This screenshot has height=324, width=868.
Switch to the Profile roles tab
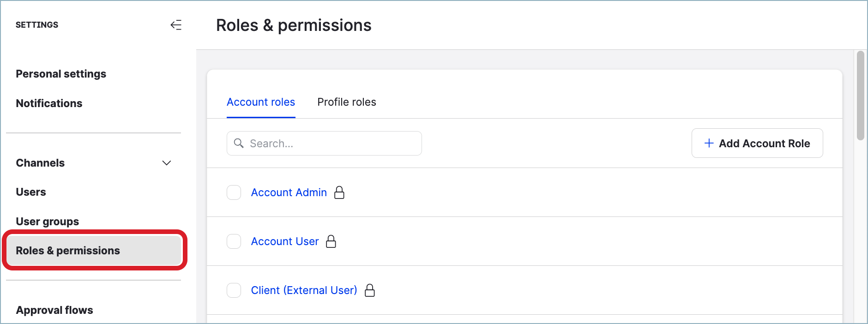click(x=346, y=102)
